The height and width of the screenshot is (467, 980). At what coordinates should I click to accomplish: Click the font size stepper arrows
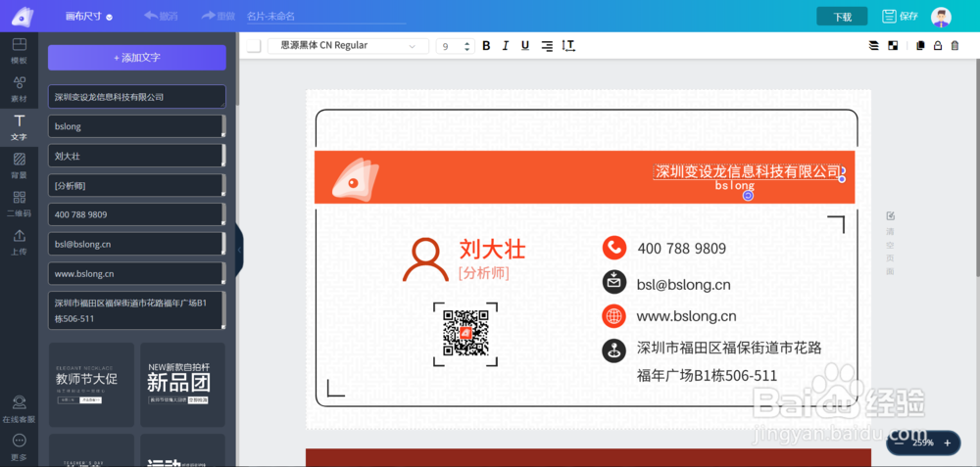click(x=466, y=46)
